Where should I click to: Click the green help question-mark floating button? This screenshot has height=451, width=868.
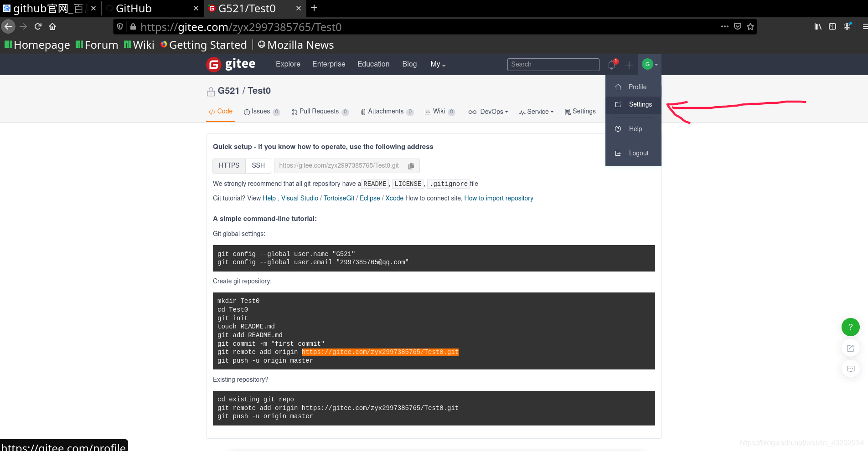pos(850,327)
